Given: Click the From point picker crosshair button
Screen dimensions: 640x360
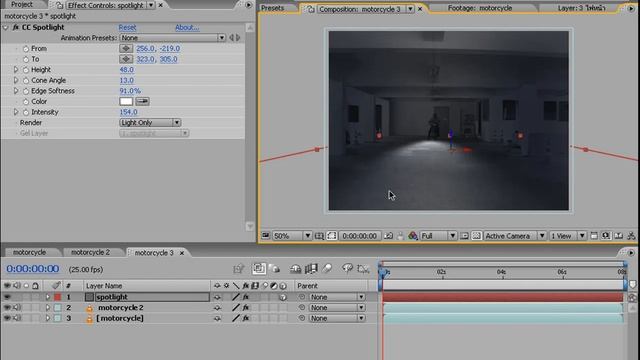Looking at the screenshot, I should click(x=126, y=48).
